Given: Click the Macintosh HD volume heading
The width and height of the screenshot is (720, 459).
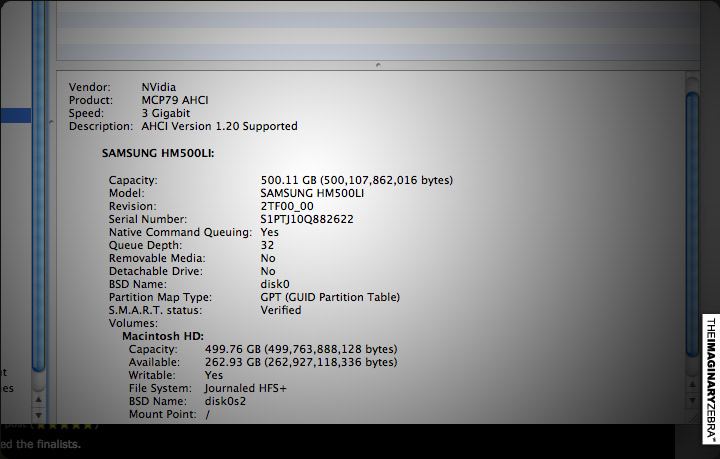Looking at the screenshot, I should click(x=163, y=337).
